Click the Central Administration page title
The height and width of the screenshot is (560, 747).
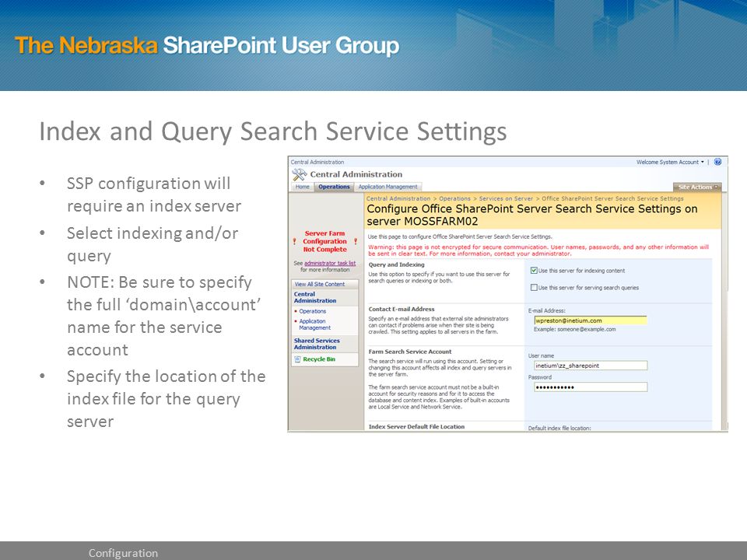click(356, 174)
